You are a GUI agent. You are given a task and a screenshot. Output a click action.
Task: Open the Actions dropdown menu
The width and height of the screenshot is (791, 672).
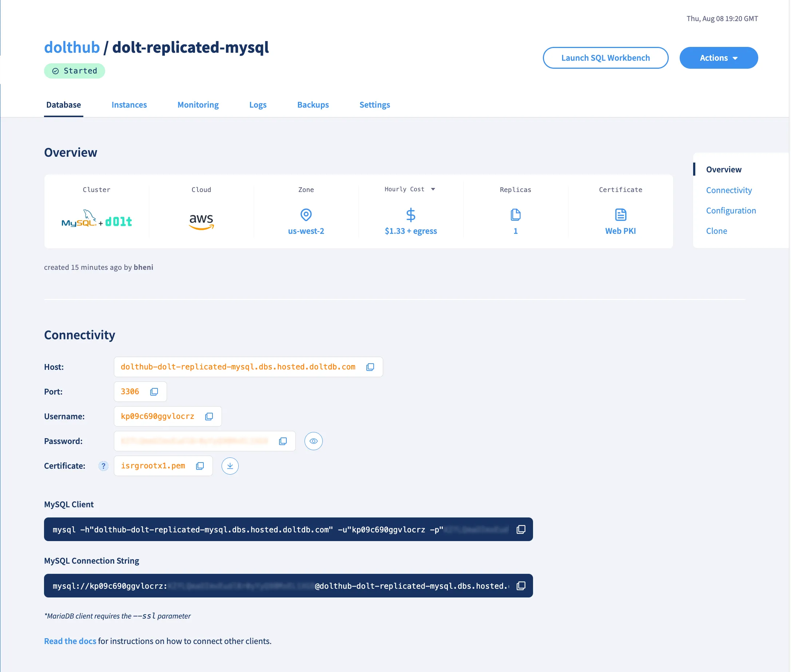click(718, 58)
